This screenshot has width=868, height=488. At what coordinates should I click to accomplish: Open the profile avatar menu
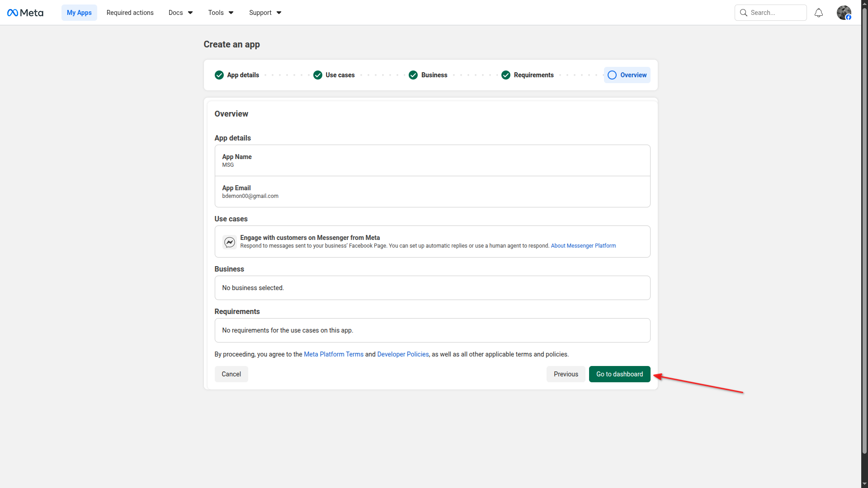(844, 13)
